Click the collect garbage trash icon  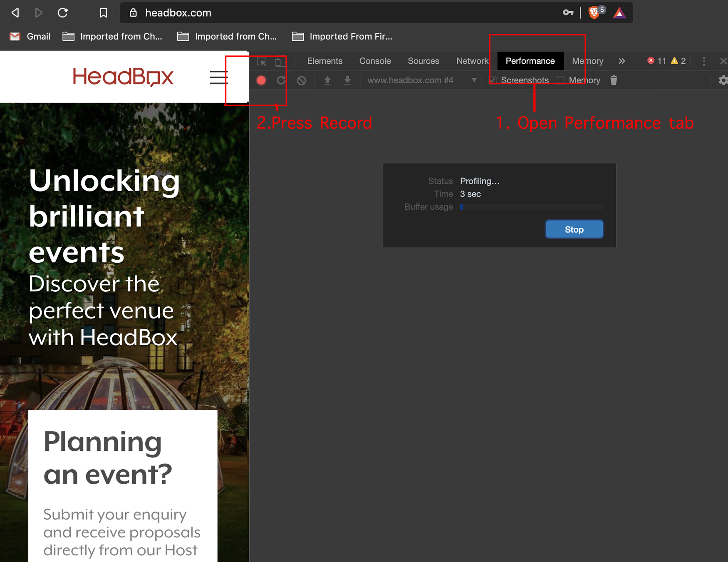click(614, 80)
